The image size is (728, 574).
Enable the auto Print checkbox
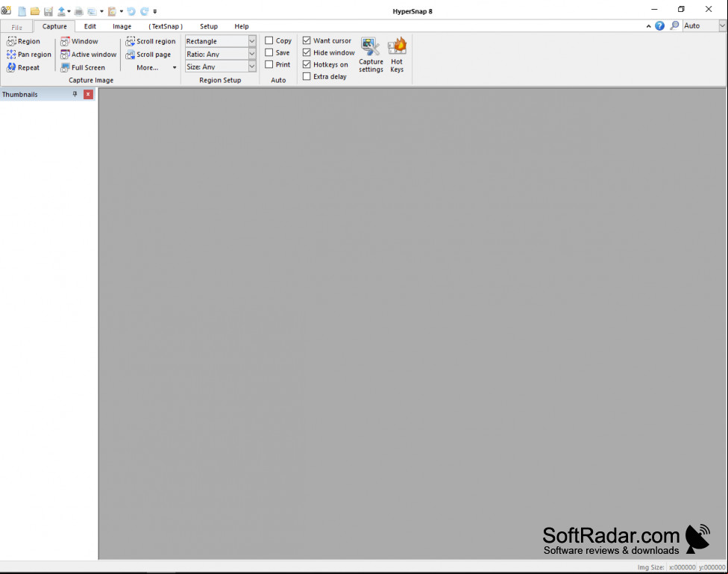[269, 65]
